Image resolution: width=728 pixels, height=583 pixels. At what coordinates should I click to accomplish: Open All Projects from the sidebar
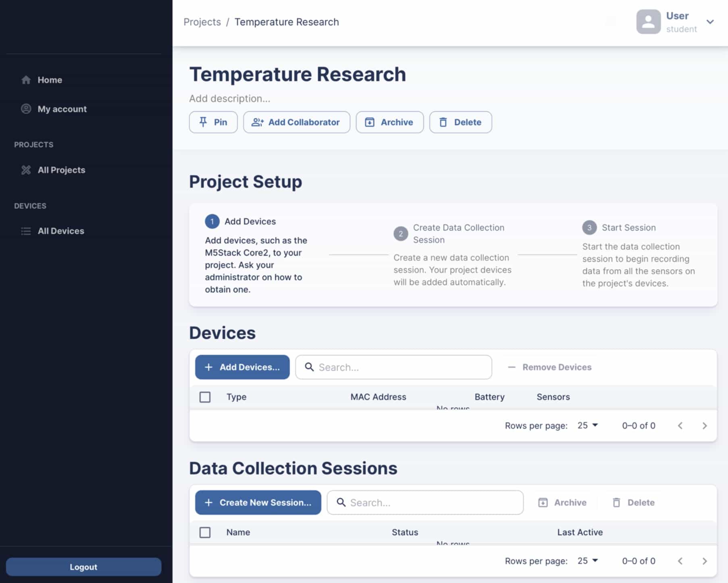pyautogui.click(x=61, y=170)
